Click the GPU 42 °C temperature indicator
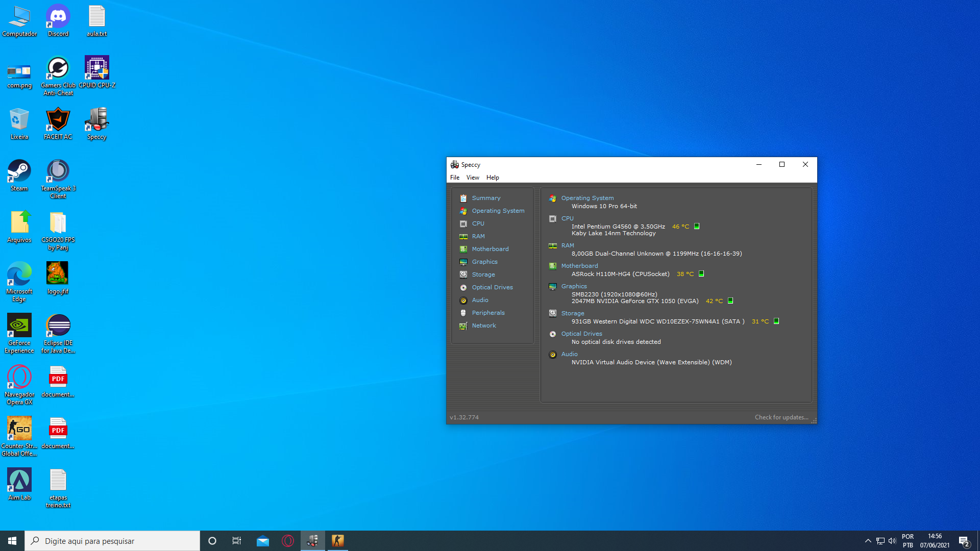 [x=730, y=301]
